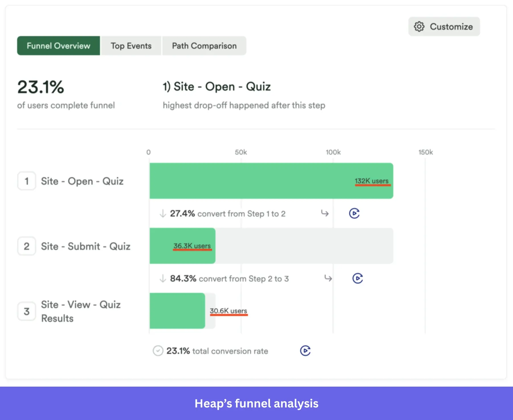513x420 pixels.
Task: Play session replay for Step 2 to 3
Action: (358, 278)
